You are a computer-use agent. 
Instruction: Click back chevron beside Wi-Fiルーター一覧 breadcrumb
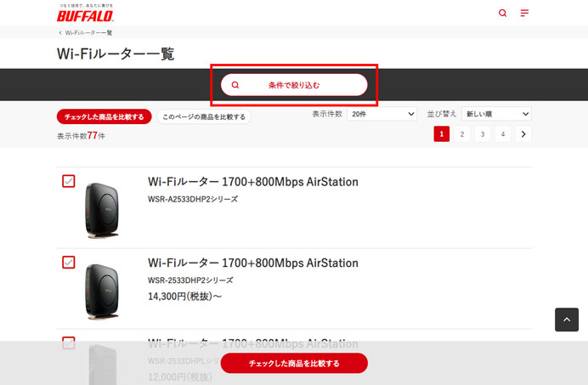click(x=59, y=32)
